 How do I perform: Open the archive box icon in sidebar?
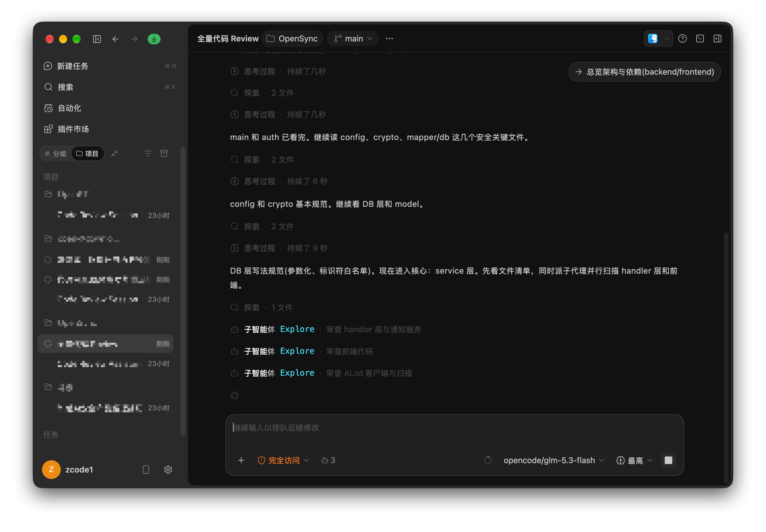click(x=164, y=153)
